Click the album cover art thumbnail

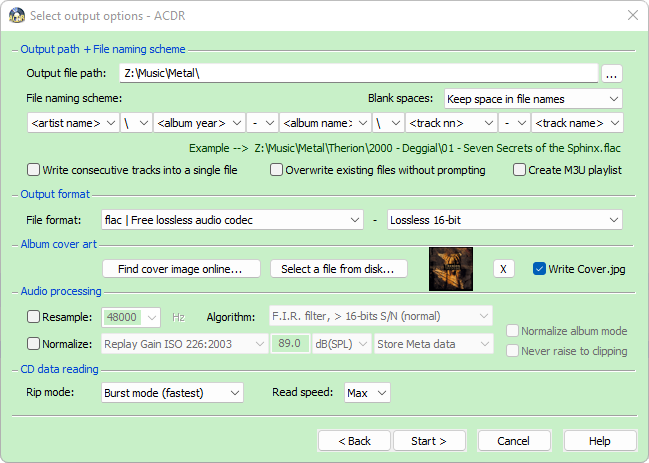pos(451,269)
